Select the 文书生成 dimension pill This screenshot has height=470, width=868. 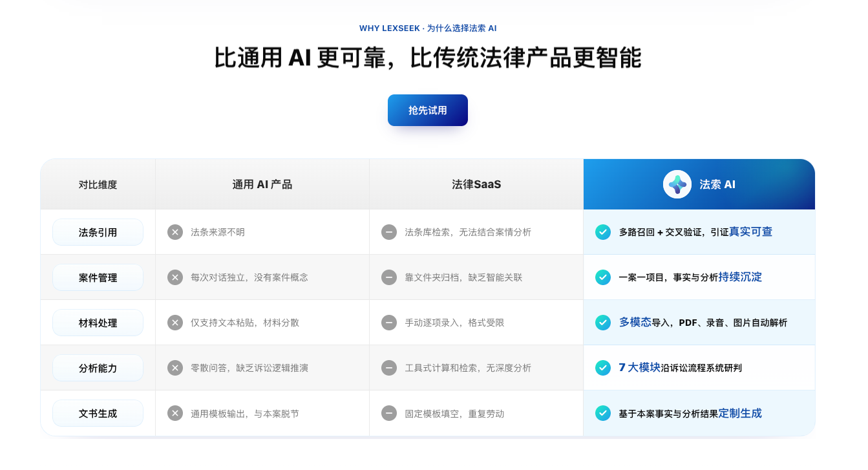[x=98, y=413]
